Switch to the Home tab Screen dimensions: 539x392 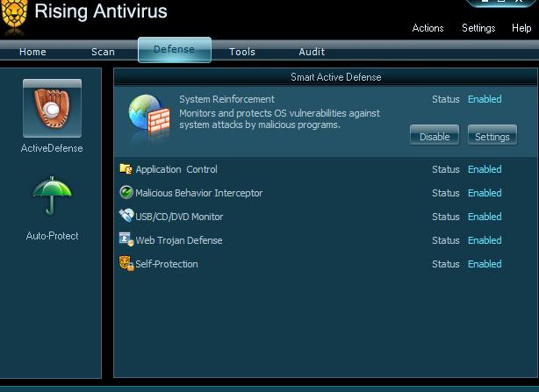(32, 52)
